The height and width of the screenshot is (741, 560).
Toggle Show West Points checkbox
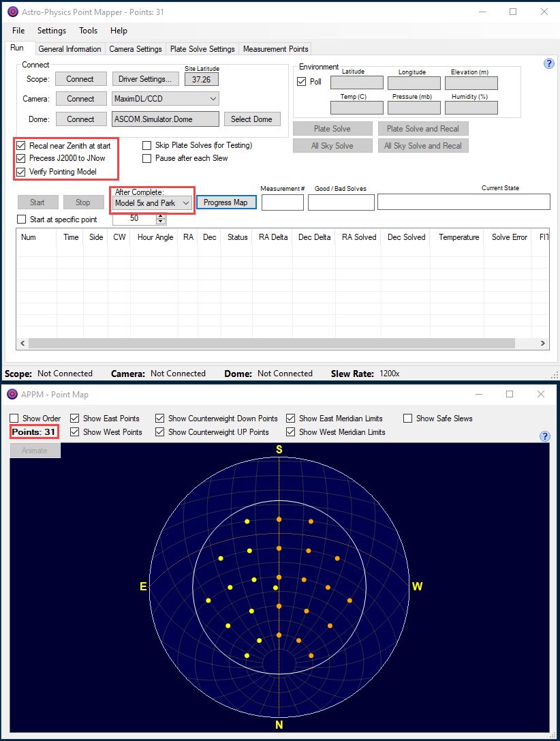[x=75, y=432]
